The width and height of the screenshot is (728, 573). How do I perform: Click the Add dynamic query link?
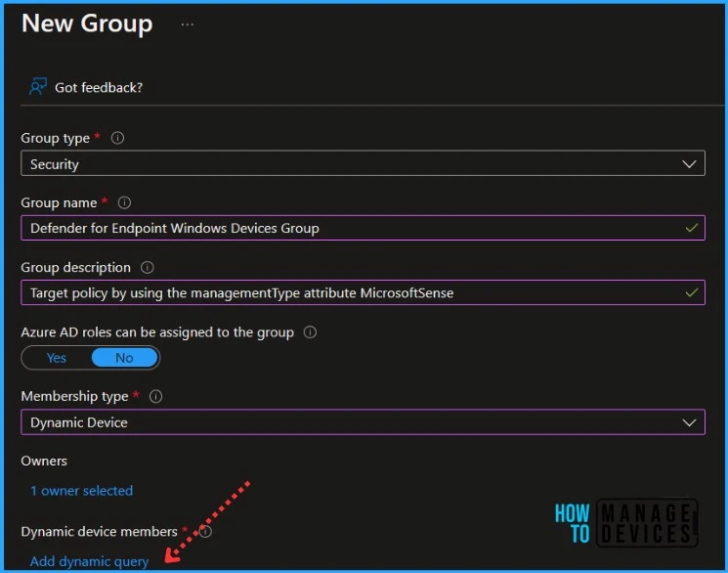click(x=89, y=561)
